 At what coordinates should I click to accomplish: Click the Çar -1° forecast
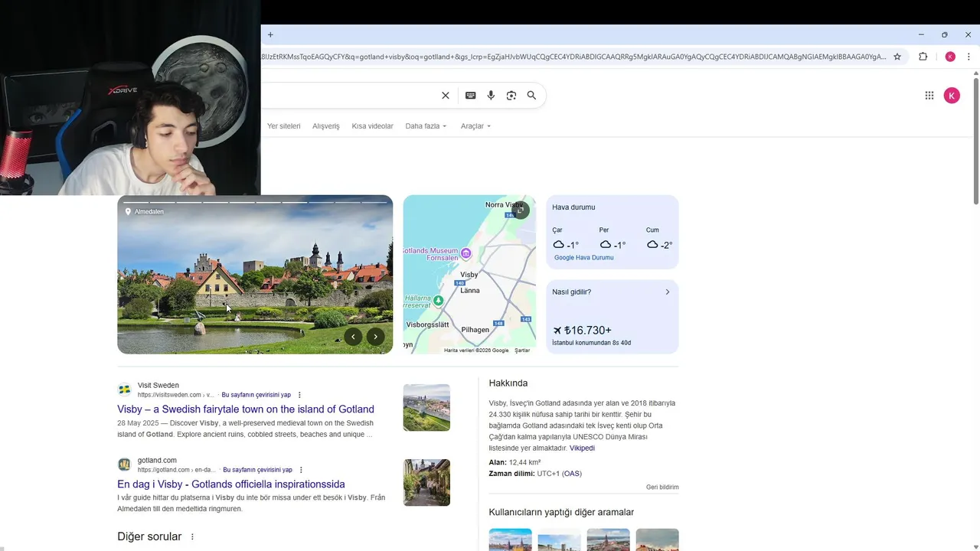click(x=566, y=240)
